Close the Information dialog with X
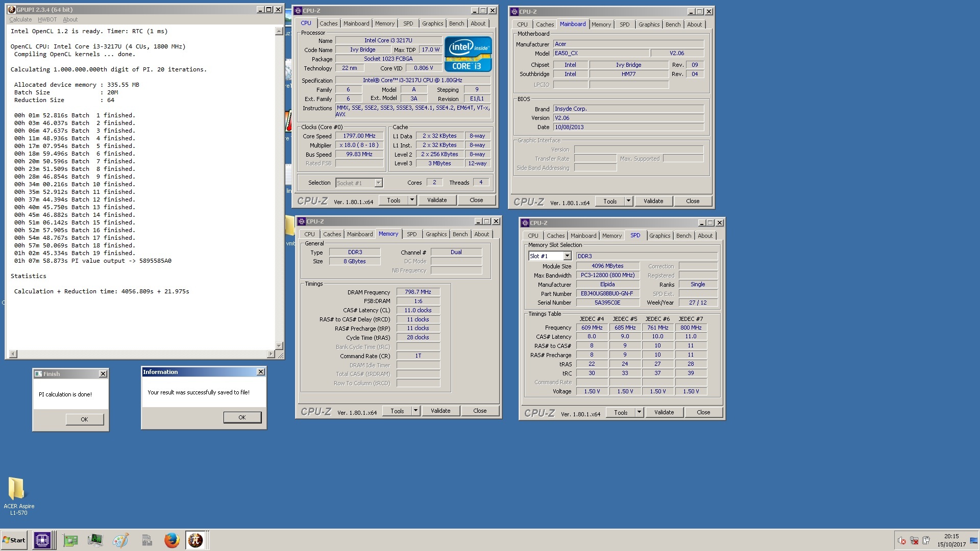 click(x=261, y=372)
